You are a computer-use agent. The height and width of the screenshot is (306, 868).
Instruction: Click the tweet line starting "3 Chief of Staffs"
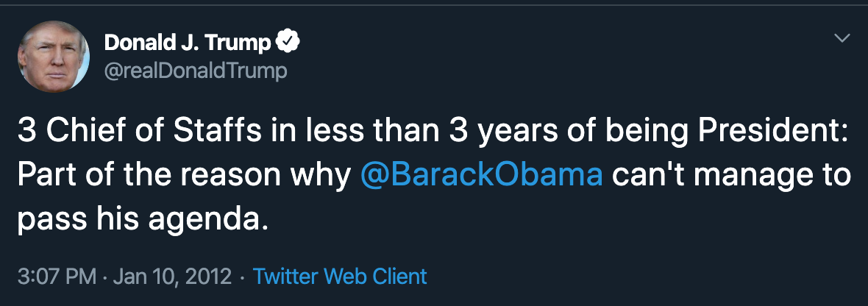[433, 131]
